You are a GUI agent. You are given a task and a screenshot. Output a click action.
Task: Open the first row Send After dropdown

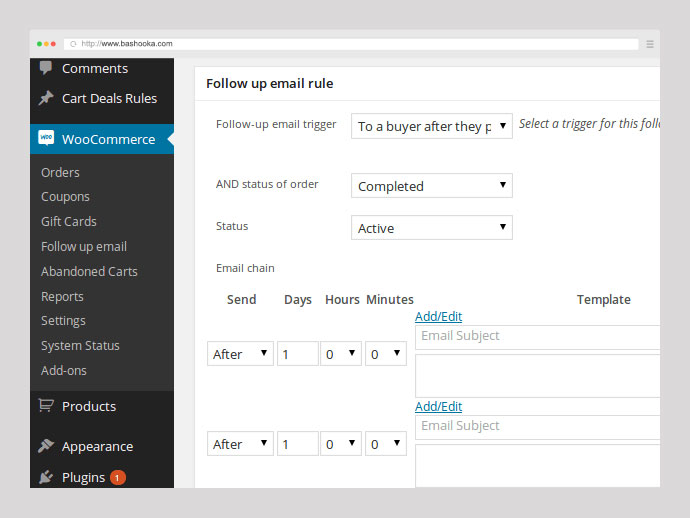[240, 354]
